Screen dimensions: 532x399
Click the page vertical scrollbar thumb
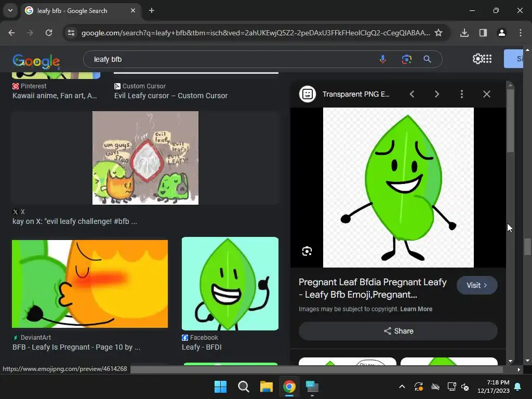pyautogui.click(x=527, y=247)
